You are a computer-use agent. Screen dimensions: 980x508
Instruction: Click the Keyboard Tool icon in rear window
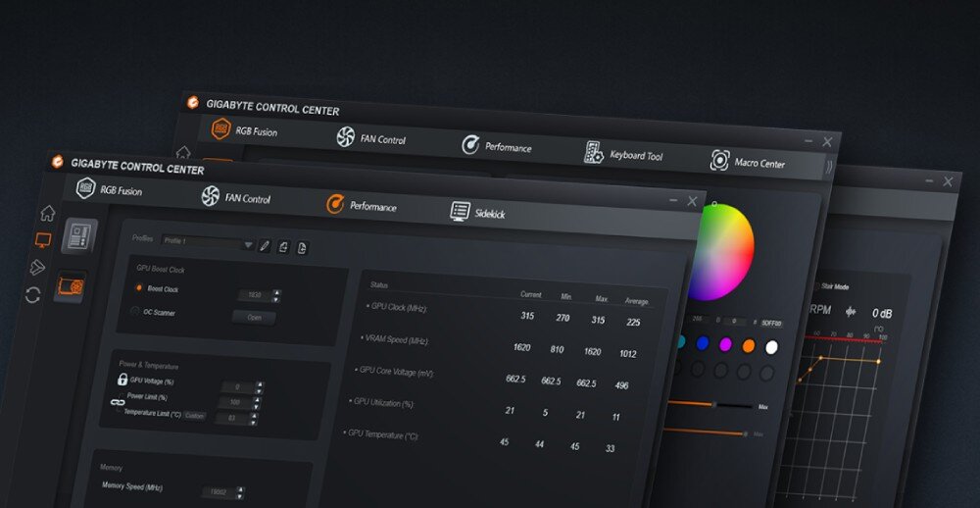593,153
